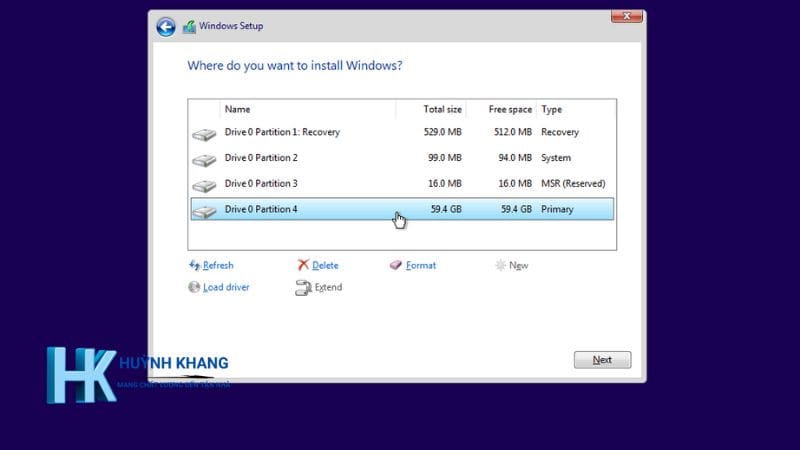Click the Refresh arrows icon
800x450 pixels.
194,265
